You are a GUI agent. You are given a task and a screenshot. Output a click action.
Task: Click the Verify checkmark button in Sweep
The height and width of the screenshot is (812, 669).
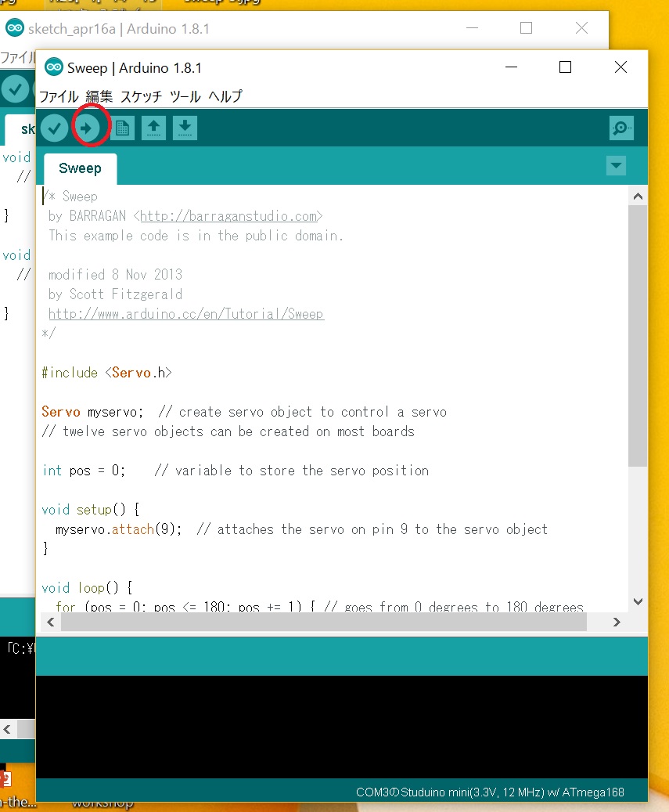55,128
